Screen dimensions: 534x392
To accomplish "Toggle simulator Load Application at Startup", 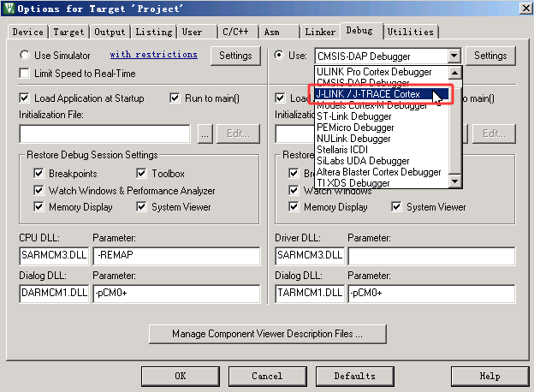I will 24,98.
